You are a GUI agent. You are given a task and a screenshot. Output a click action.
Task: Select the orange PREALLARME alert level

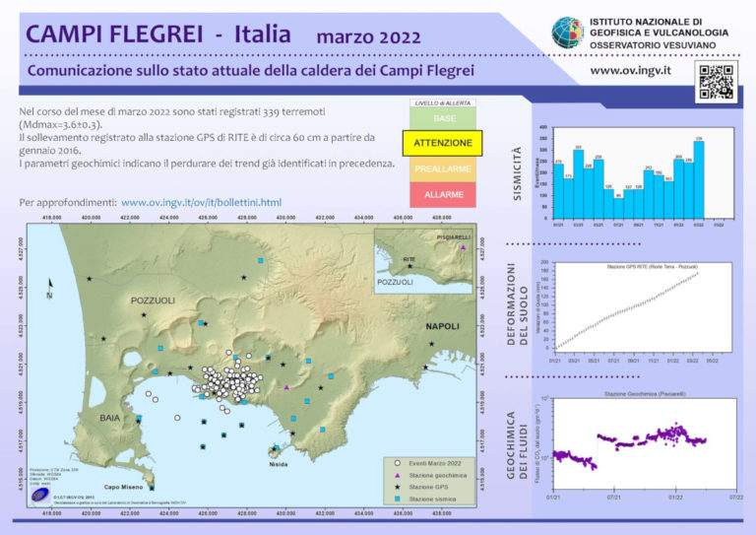443,169
